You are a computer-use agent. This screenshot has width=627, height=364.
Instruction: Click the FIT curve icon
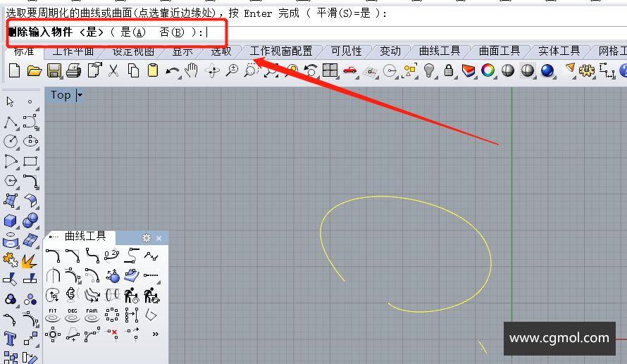click(x=53, y=315)
